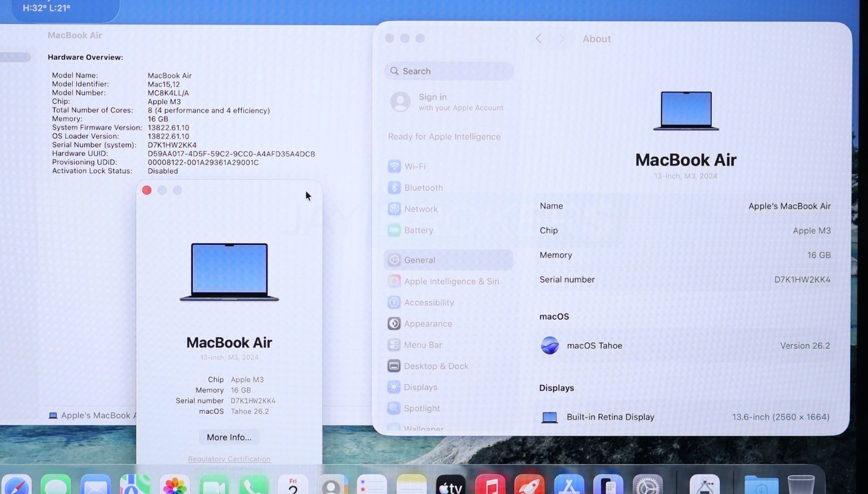Screen dimensions: 868x494
Task: Open Apple Intelligence & Siri settings
Action: tap(451, 281)
